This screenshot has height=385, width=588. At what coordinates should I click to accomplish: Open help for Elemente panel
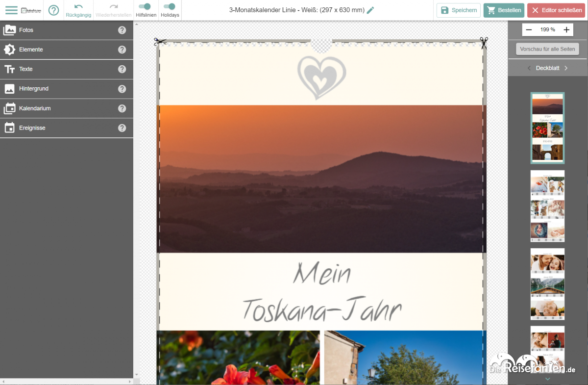[122, 50]
